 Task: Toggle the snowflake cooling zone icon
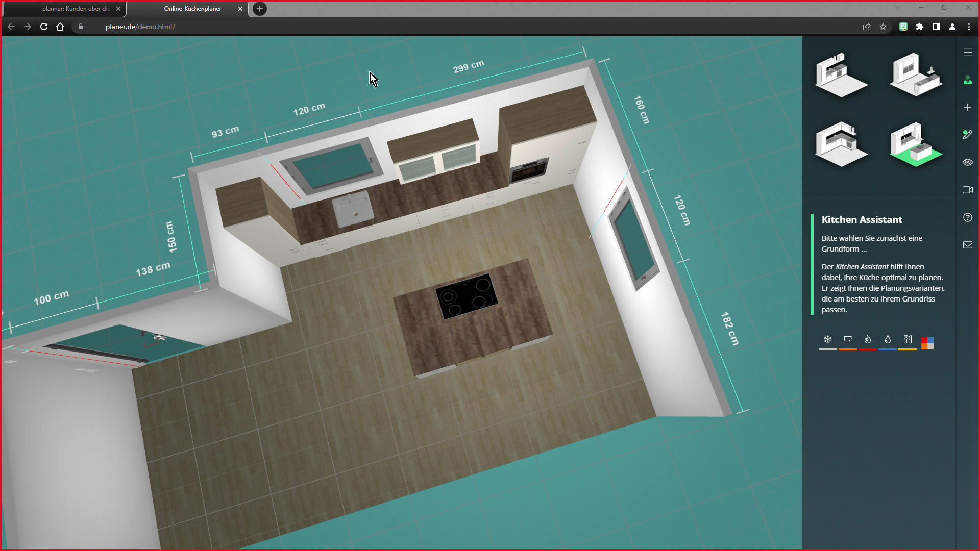coord(827,340)
